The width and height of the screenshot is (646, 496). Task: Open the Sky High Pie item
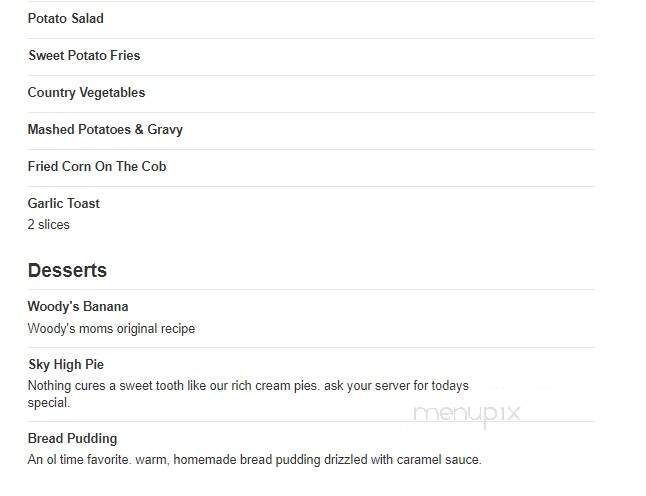pos(66,365)
